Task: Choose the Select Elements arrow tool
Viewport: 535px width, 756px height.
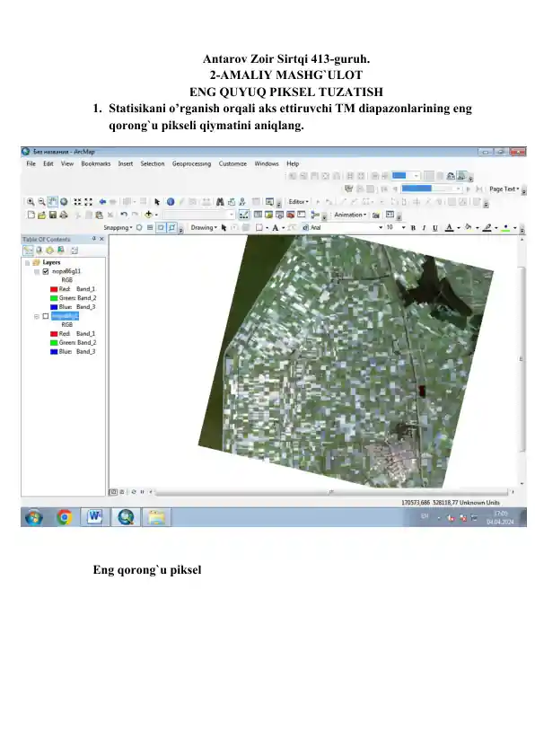Action: [157, 202]
